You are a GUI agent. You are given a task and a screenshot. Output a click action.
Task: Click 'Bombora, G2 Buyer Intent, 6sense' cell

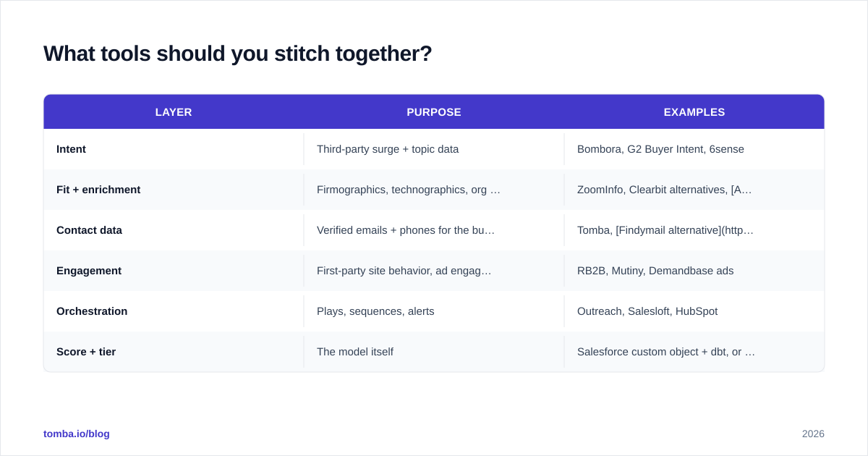coord(660,149)
